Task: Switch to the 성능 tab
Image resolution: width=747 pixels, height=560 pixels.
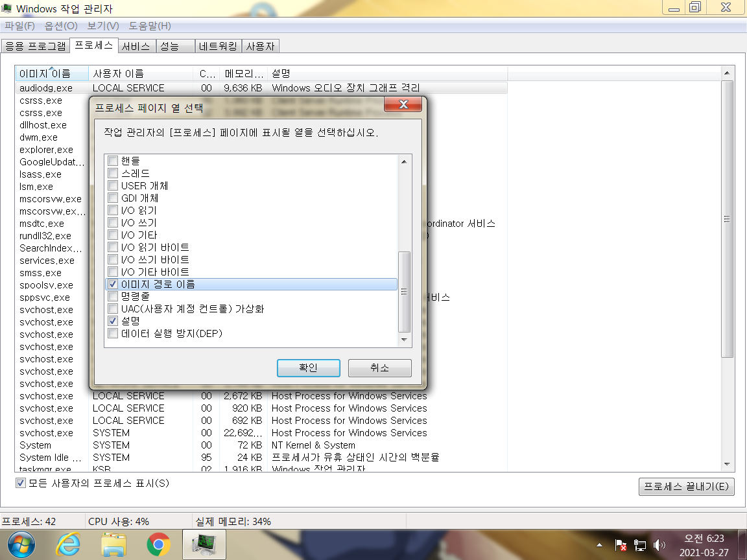Action: point(175,46)
